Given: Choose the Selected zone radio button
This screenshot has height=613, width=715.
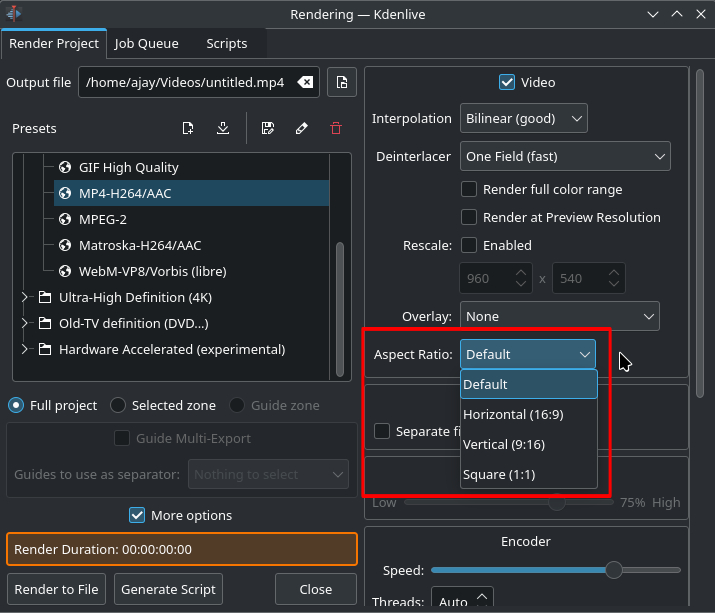Looking at the screenshot, I should tap(118, 405).
